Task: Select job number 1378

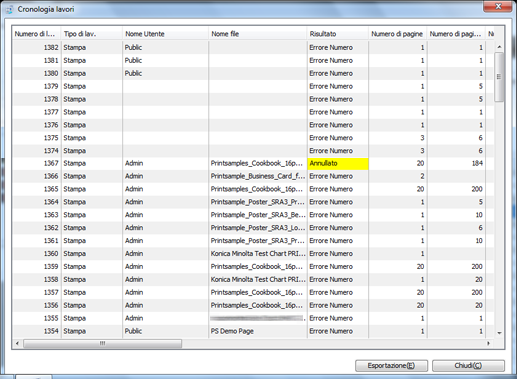Action: pos(51,99)
